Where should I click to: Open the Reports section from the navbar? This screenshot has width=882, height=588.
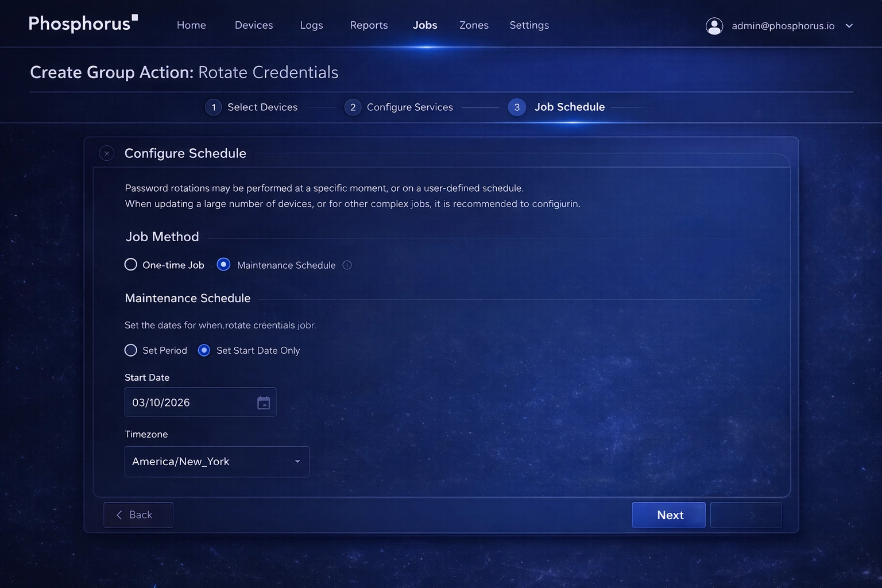point(369,25)
